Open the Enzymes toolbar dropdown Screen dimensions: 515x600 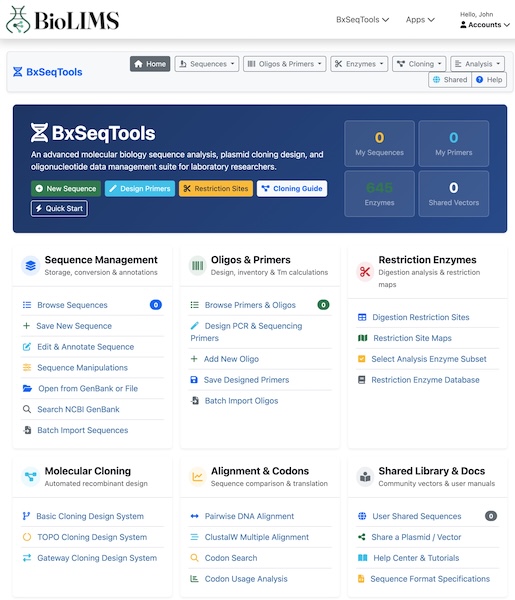(x=359, y=64)
